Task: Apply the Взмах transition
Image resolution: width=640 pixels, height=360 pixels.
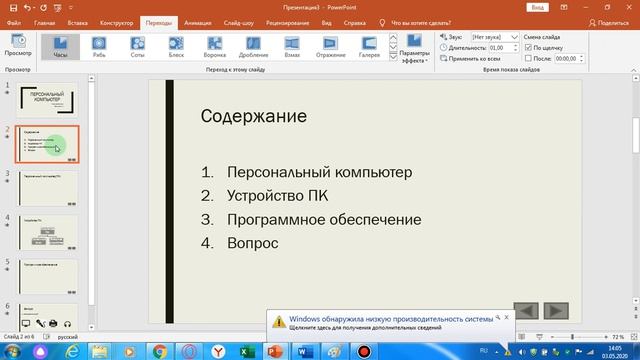Action: [x=292, y=47]
